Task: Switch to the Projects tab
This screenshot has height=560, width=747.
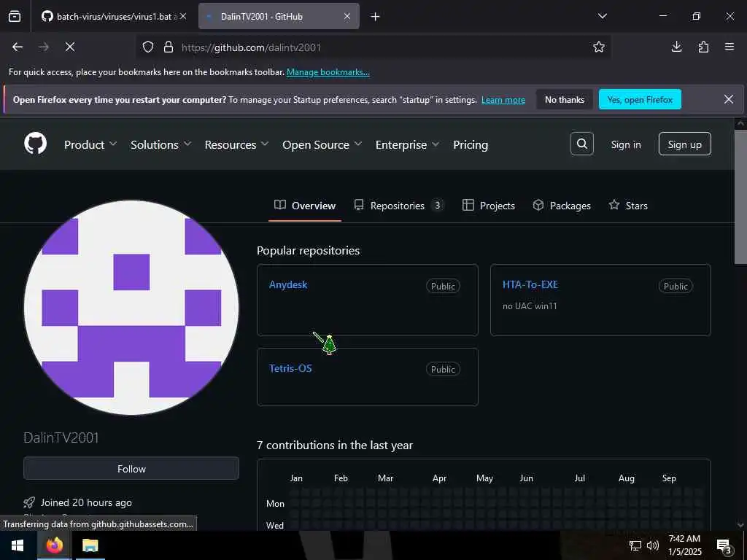Action: click(489, 206)
